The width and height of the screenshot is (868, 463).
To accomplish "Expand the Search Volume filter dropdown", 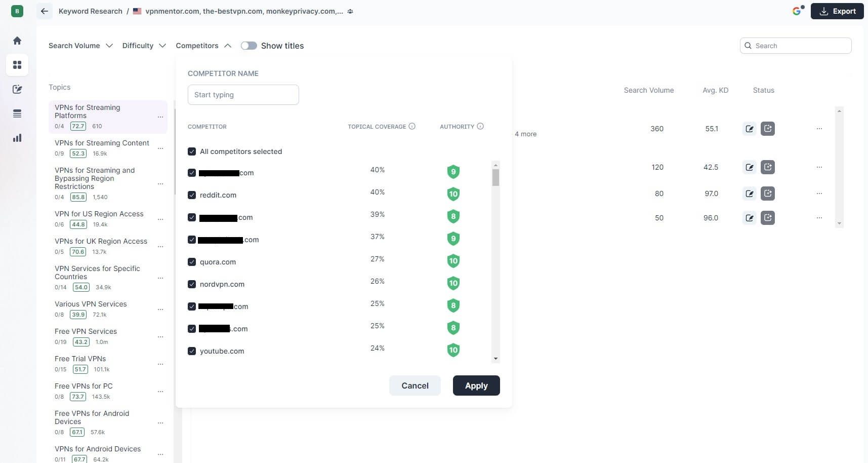I will [x=80, y=46].
